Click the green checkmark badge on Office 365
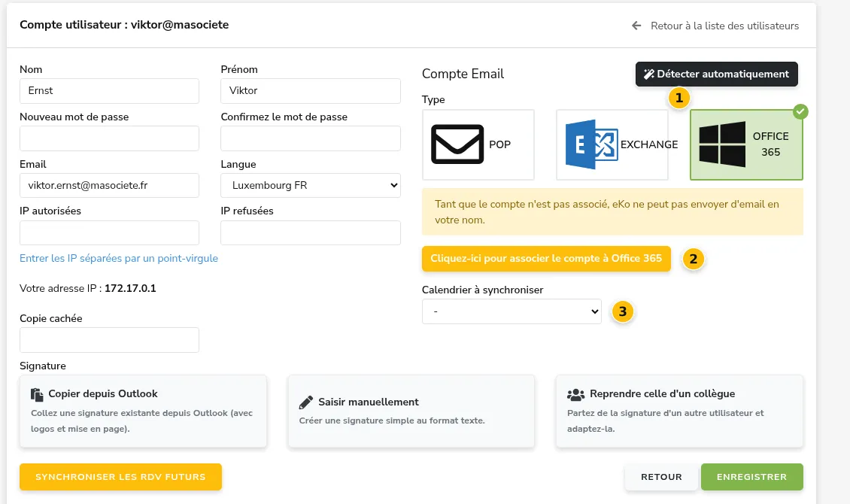 [800, 111]
